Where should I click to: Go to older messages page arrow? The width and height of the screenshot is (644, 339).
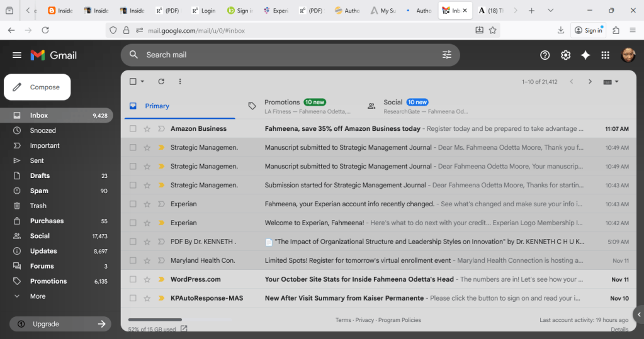pyautogui.click(x=590, y=81)
